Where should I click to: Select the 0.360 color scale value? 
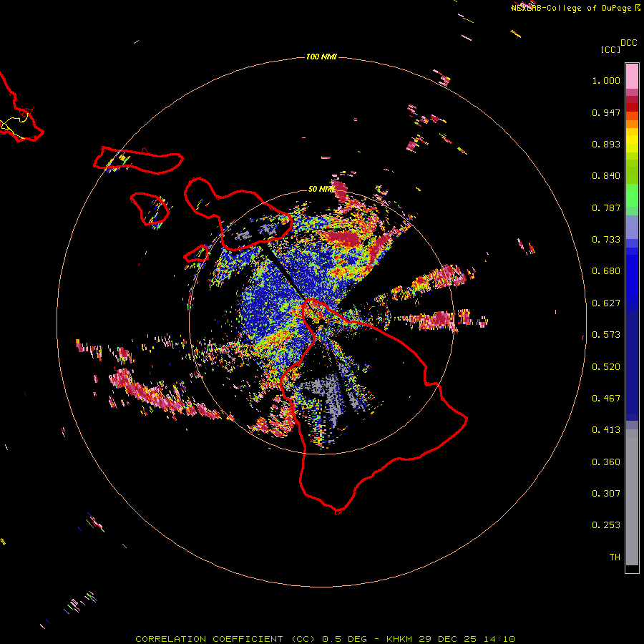tap(606, 462)
